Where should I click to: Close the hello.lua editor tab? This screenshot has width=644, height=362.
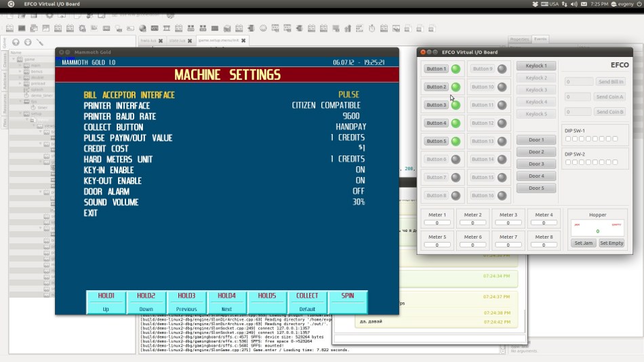[x=161, y=41]
